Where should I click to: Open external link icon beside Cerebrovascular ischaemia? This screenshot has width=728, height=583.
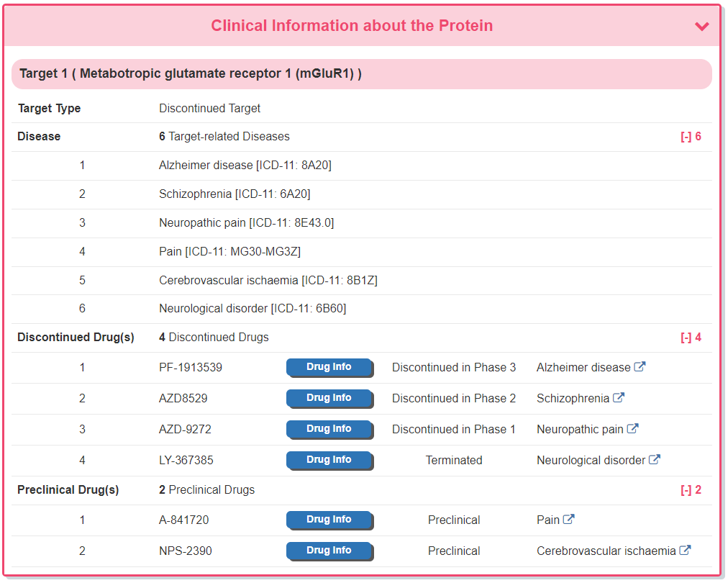pos(686,551)
